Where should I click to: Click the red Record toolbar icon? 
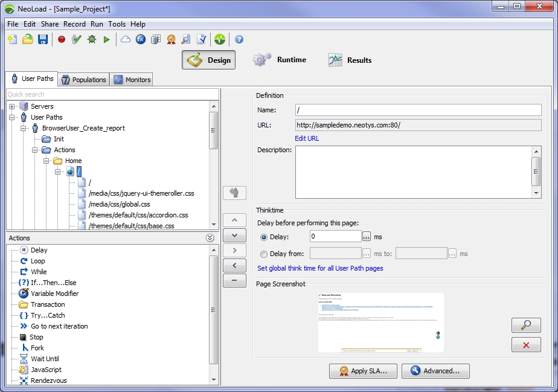coord(62,39)
